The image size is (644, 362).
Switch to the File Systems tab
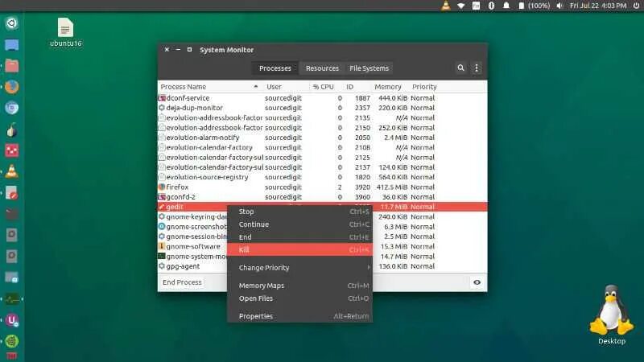click(x=369, y=68)
